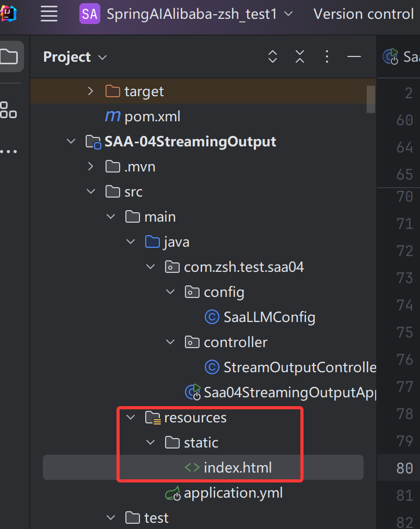Toggle the Project tool window folder icon

pos(9,56)
